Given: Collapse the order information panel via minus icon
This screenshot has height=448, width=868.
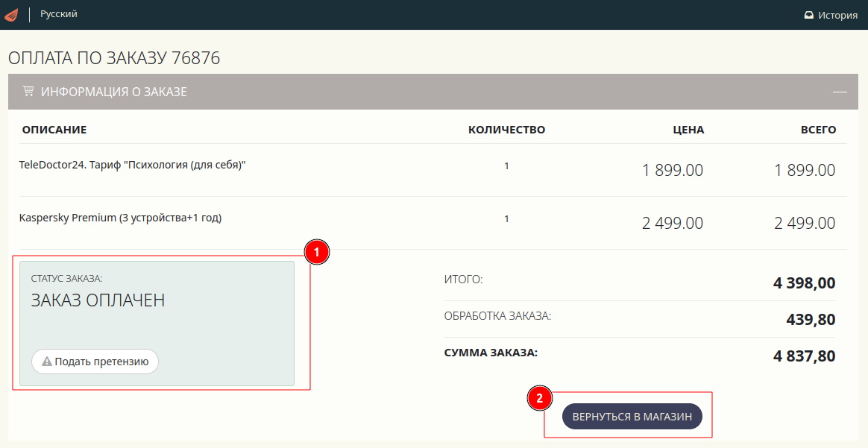Looking at the screenshot, I should 840,92.
